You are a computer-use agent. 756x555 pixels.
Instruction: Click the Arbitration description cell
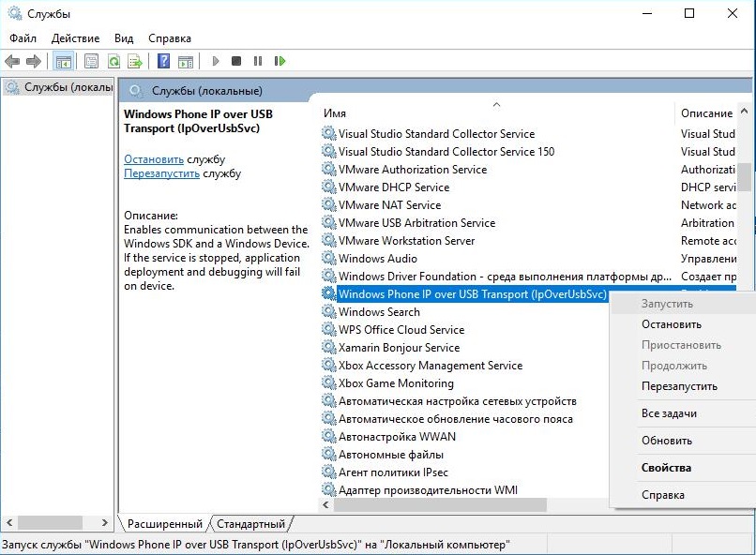(x=707, y=222)
